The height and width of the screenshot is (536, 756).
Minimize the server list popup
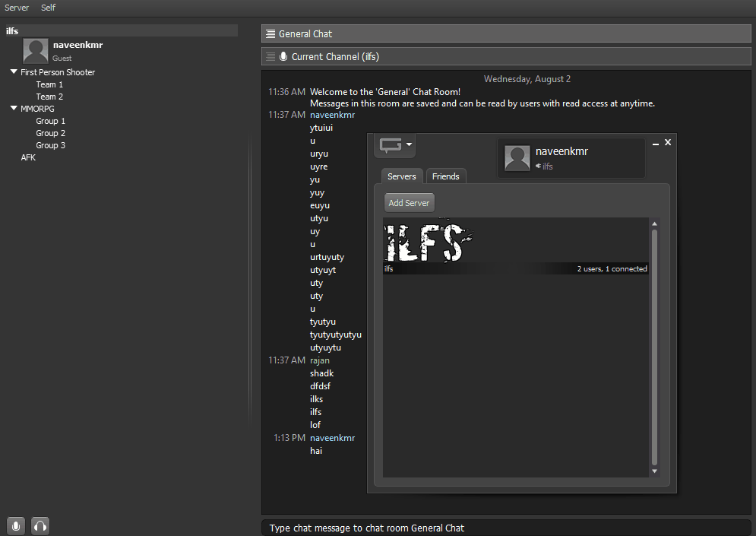pos(656,143)
